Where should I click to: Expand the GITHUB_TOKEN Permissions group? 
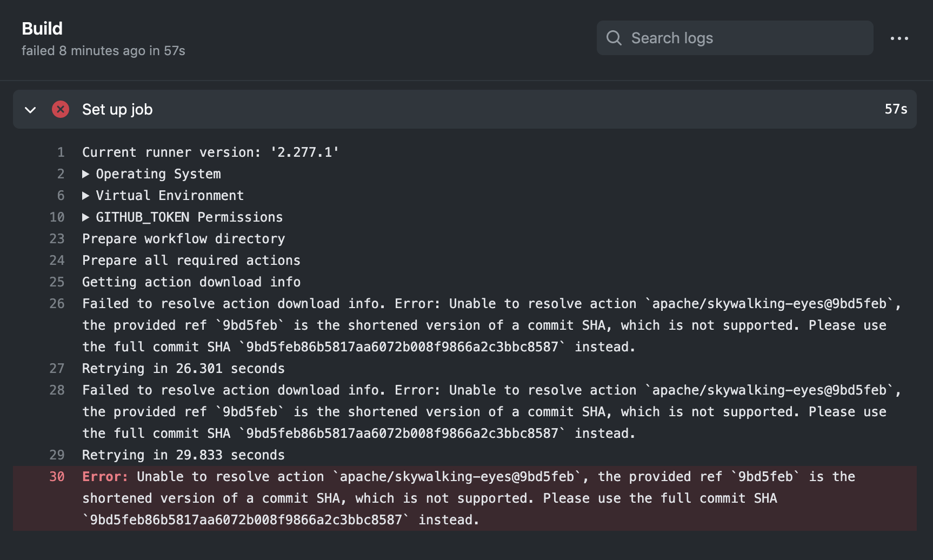pos(85,217)
